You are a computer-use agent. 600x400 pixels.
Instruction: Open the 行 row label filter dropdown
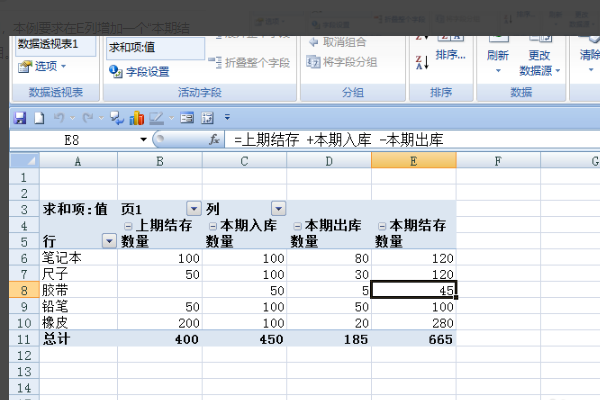click(108, 241)
